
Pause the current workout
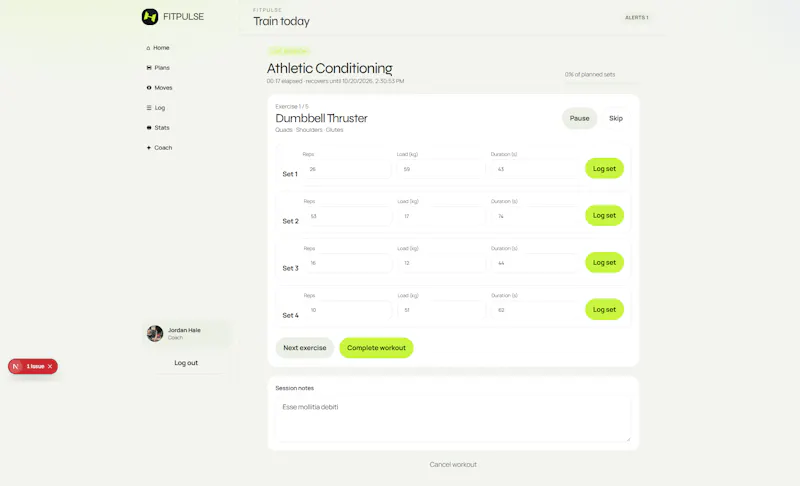click(579, 118)
